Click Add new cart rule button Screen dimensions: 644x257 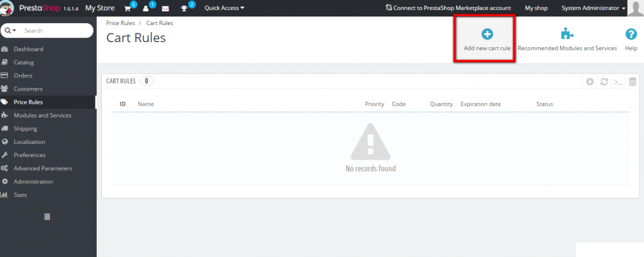pyautogui.click(x=487, y=40)
